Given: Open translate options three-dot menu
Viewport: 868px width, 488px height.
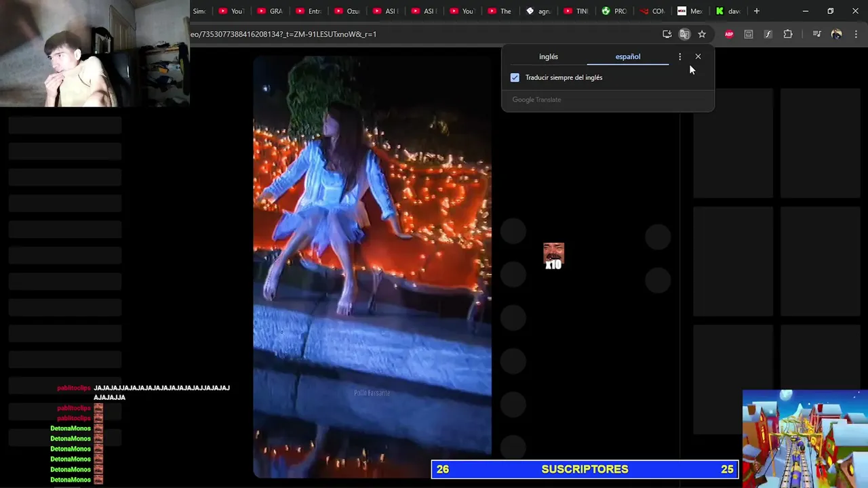Looking at the screenshot, I should click(679, 57).
